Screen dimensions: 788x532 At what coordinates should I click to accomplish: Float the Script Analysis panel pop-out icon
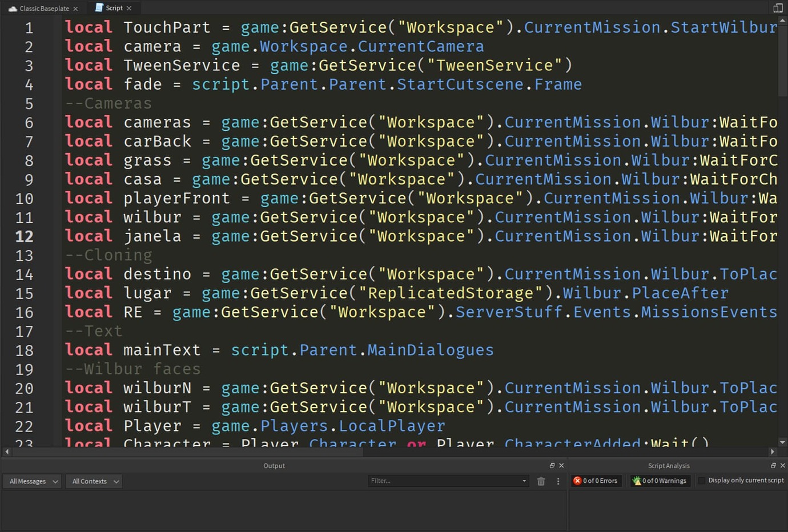(773, 465)
